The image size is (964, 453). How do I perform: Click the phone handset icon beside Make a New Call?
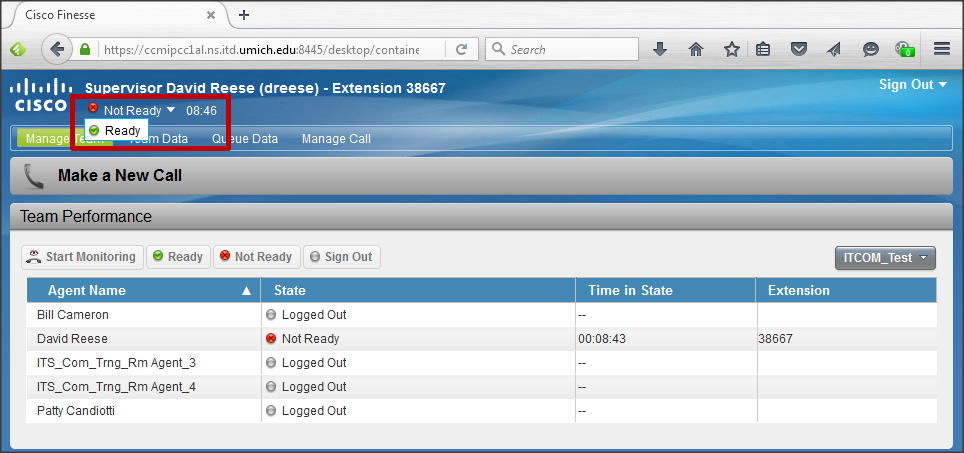pos(33,176)
